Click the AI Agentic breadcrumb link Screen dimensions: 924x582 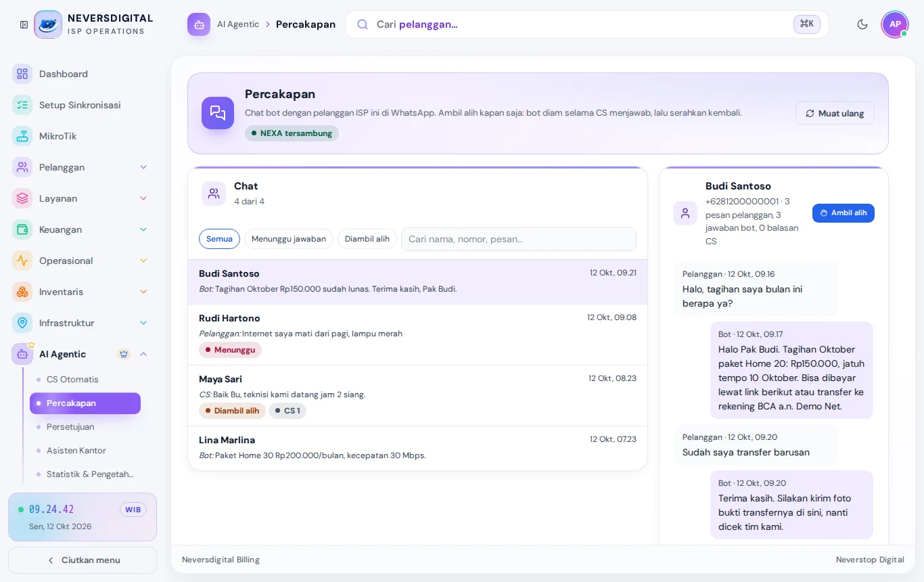(238, 24)
